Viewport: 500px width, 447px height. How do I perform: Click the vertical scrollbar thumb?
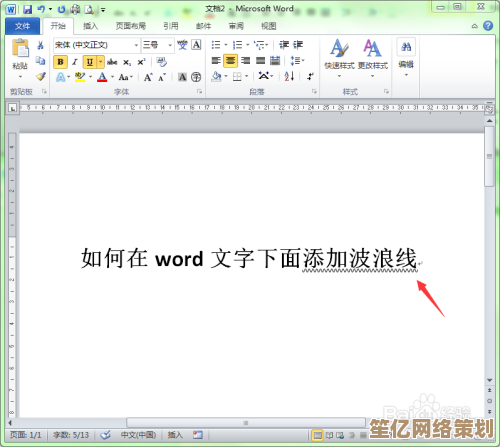tap(489, 157)
